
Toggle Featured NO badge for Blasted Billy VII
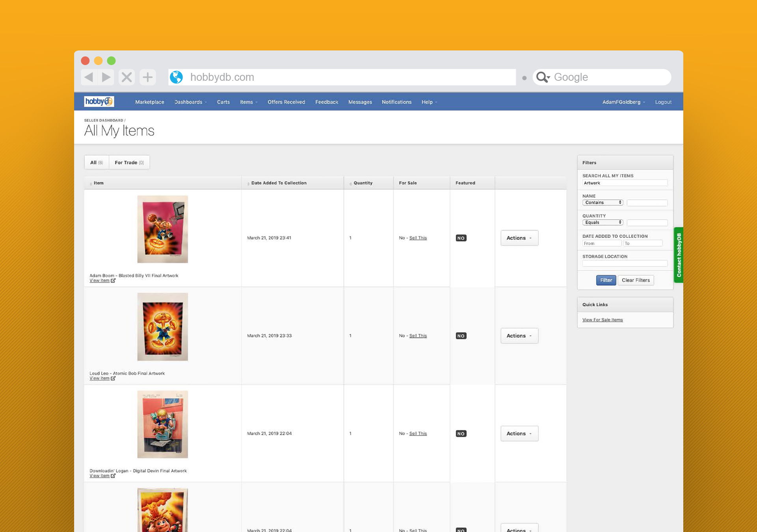click(461, 238)
